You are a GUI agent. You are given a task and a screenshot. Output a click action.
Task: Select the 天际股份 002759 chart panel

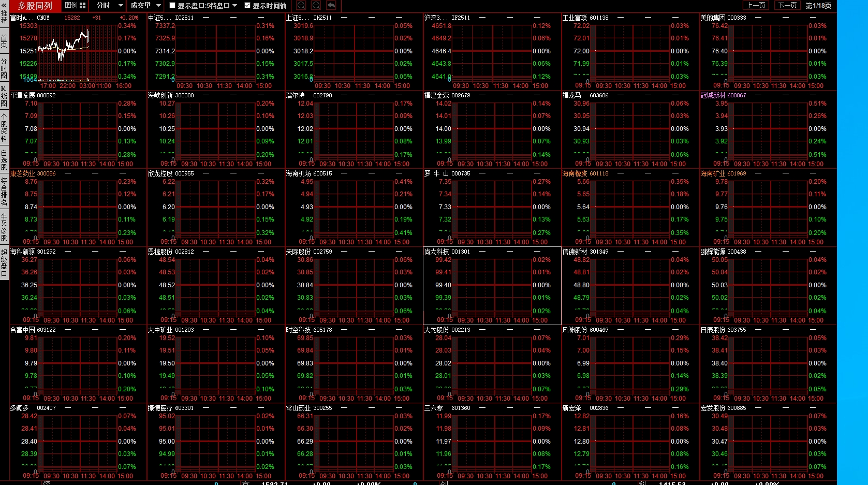[x=354, y=286]
